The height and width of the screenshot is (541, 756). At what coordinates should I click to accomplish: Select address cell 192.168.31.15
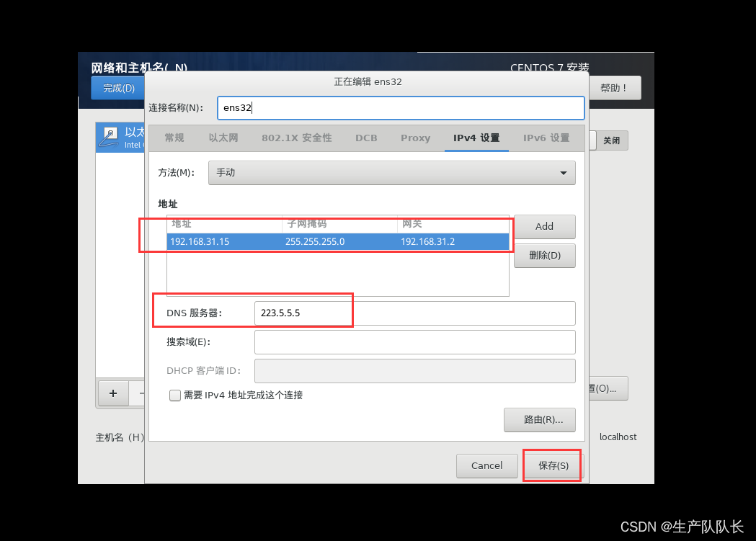point(200,242)
